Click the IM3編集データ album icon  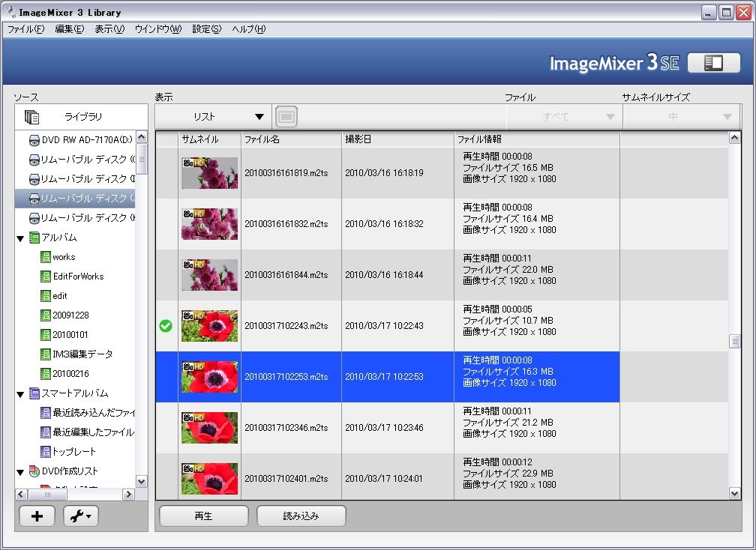45,354
